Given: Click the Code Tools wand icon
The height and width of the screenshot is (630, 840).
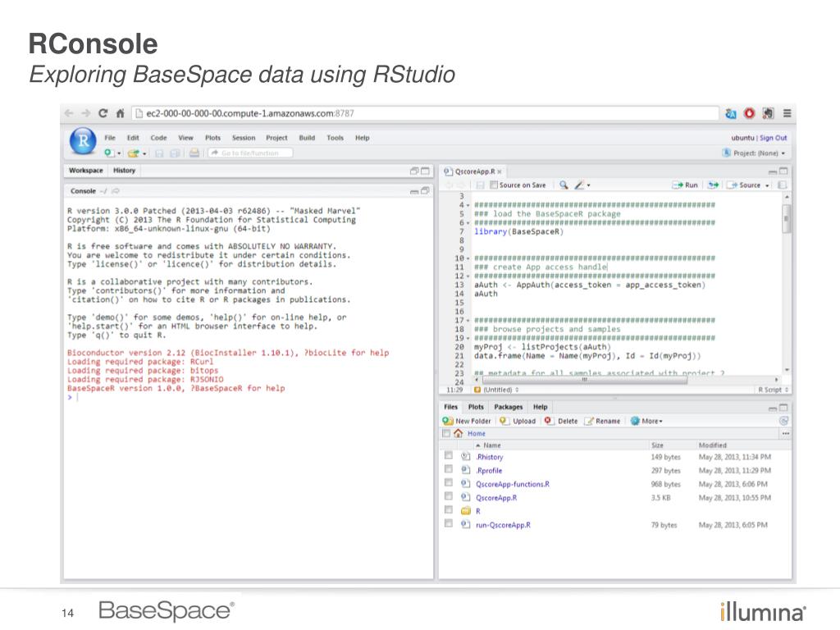Looking at the screenshot, I should pos(579,185).
